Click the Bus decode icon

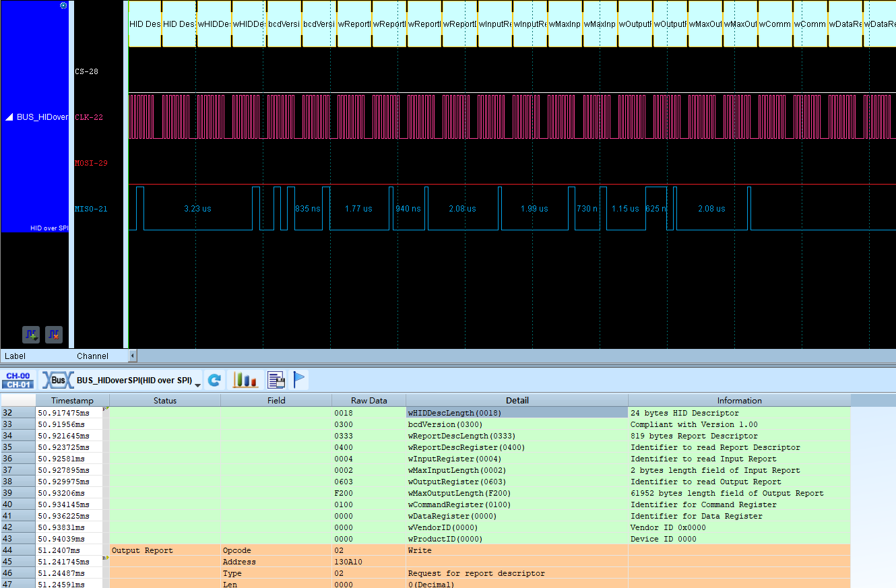(x=58, y=381)
